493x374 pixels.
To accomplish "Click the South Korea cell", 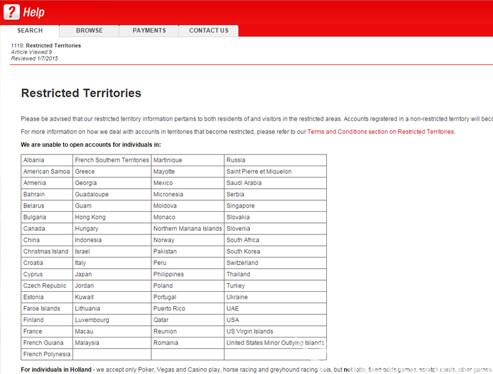I will (x=275, y=251).
